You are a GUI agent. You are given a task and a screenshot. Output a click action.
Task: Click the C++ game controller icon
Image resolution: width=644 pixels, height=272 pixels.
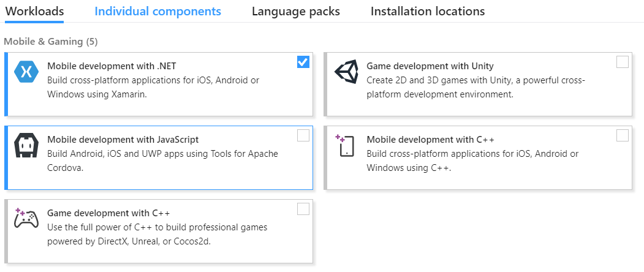tap(26, 218)
